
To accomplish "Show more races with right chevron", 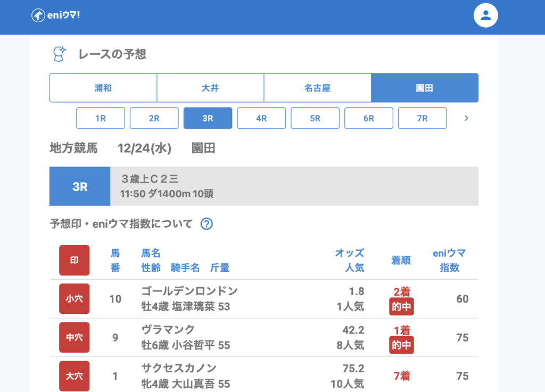I will pyautogui.click(x=466, y=118).
